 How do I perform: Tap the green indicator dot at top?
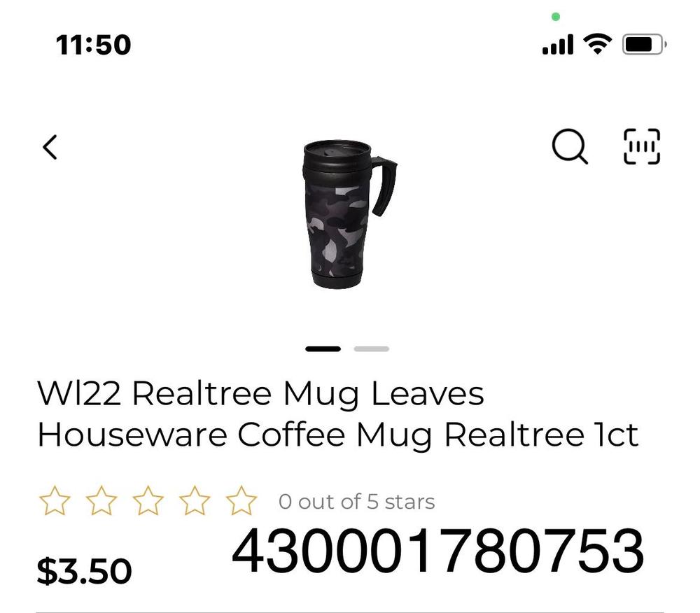tap(556, 17)
